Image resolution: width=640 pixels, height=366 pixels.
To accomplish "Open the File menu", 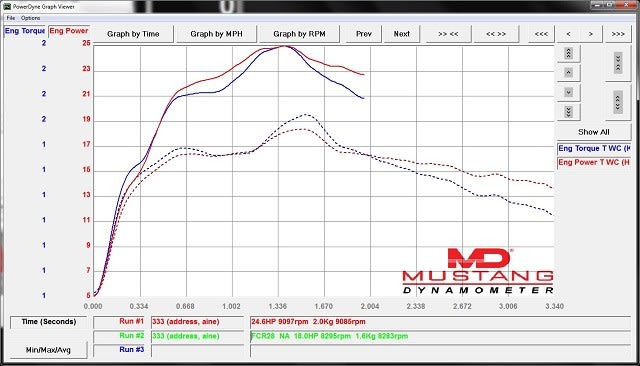I will click(x=11, y=18).
